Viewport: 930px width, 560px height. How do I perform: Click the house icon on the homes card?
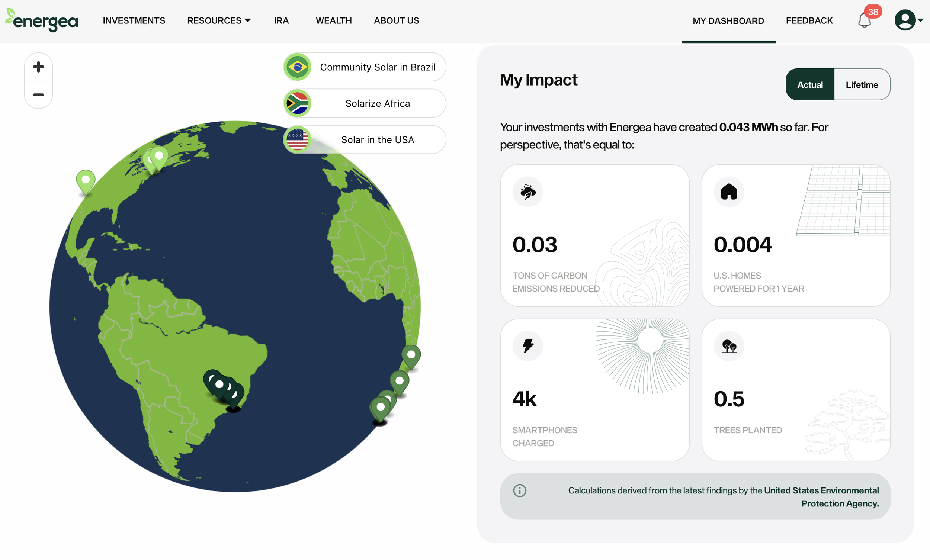(x=729, y=192)
